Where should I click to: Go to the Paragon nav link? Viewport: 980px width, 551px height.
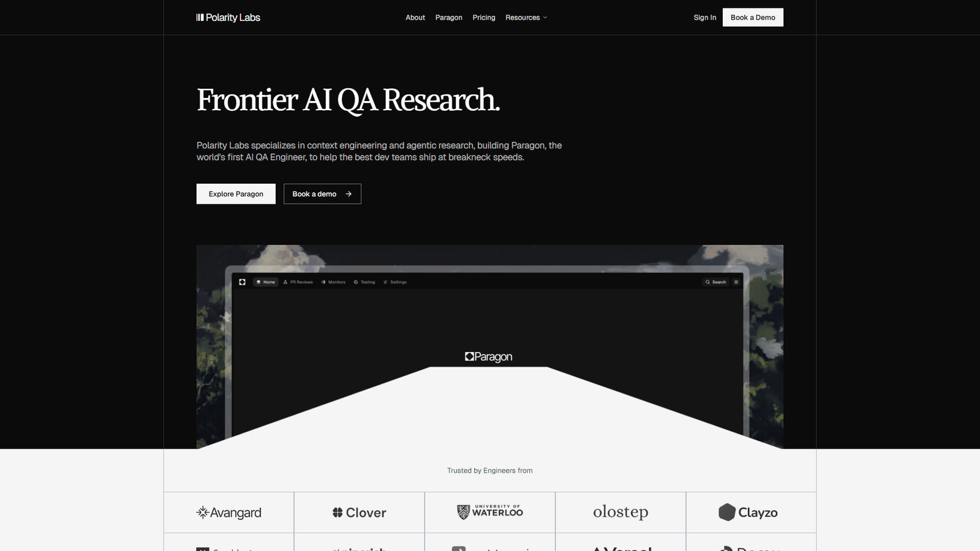pos(448,18)
